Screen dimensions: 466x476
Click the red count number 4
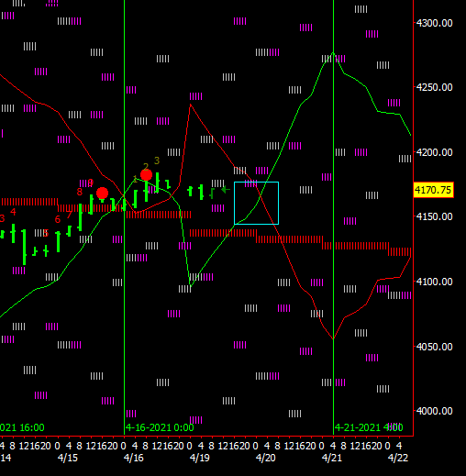(x=13, y=212)
